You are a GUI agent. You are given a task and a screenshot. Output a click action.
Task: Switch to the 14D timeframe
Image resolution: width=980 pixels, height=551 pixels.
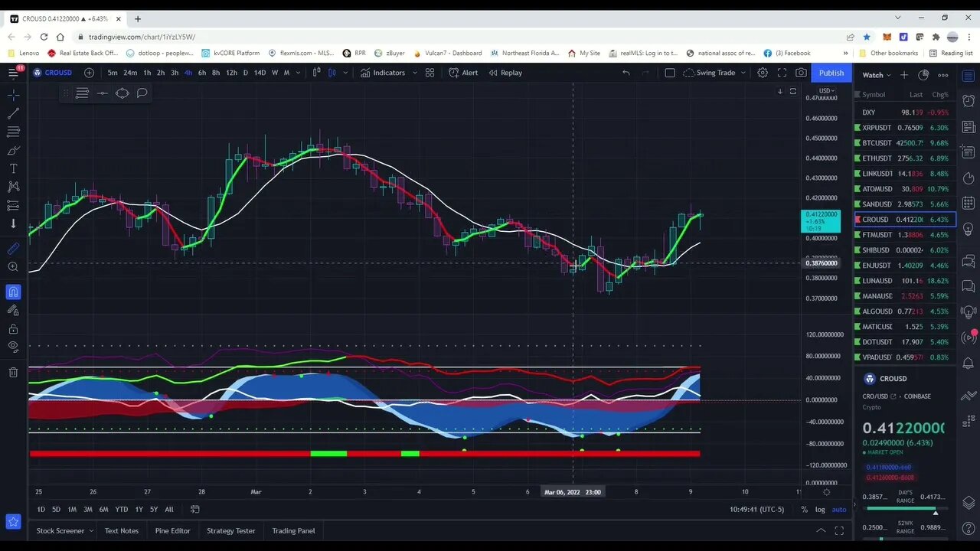click(260, 73)
